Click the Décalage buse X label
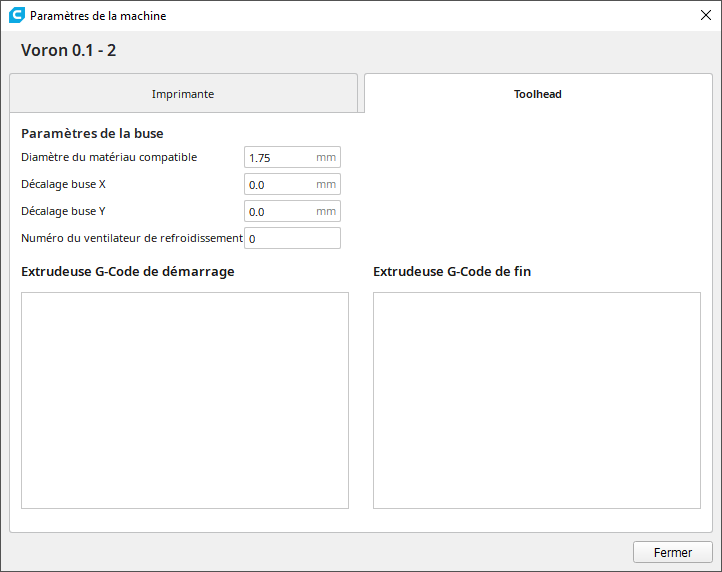 [x=64, y=184]
